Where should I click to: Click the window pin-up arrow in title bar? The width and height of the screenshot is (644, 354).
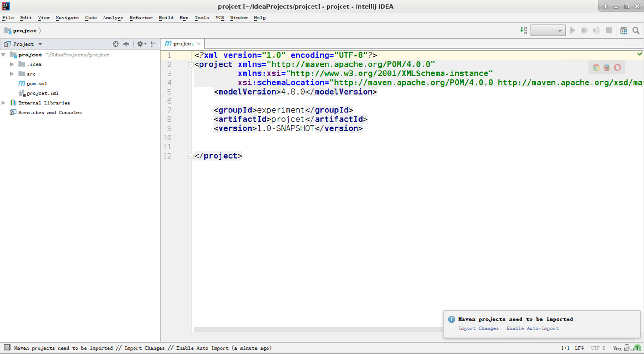605,6
